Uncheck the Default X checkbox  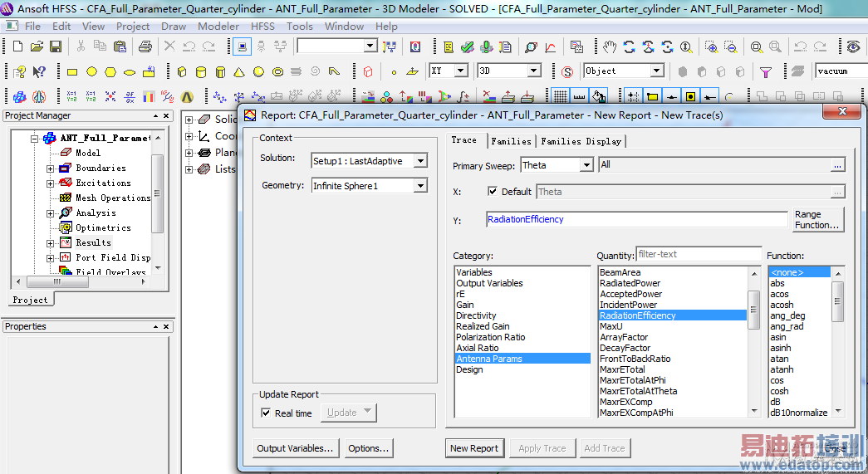[x=492, y=192]
